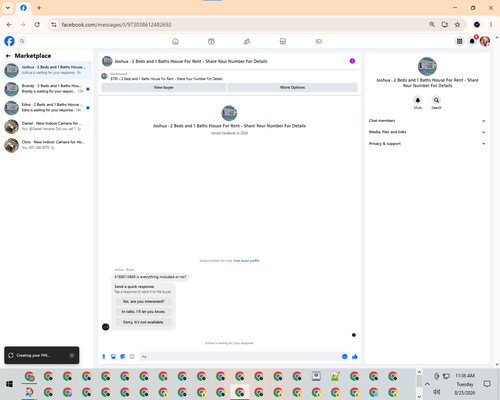Open the purple conversation information icon

pos(352,61)
